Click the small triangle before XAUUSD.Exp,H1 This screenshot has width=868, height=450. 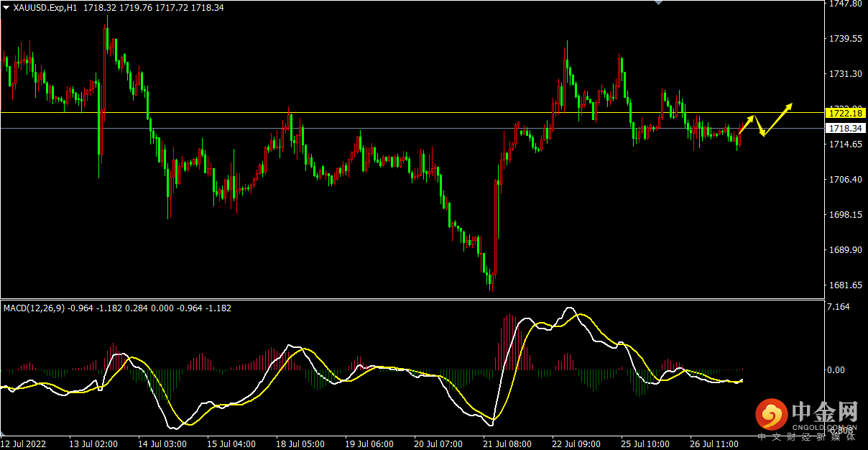coord(6,8)
